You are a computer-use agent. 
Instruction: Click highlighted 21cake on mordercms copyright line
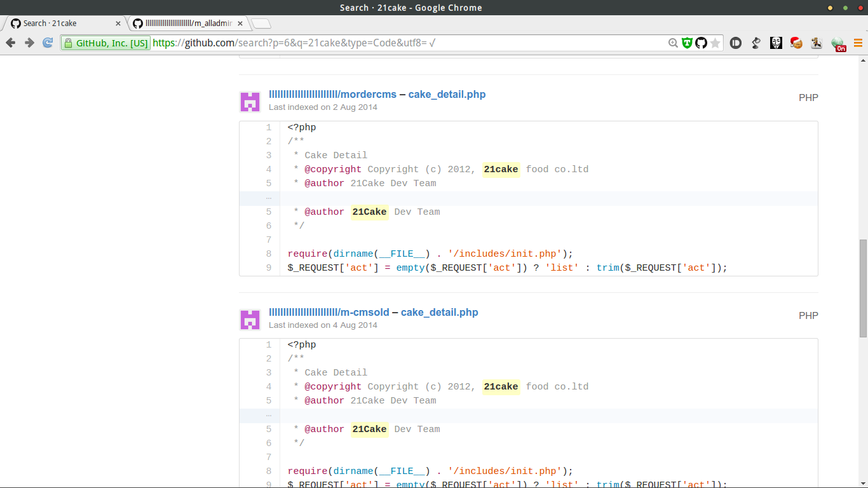click(x=501, y=170)
